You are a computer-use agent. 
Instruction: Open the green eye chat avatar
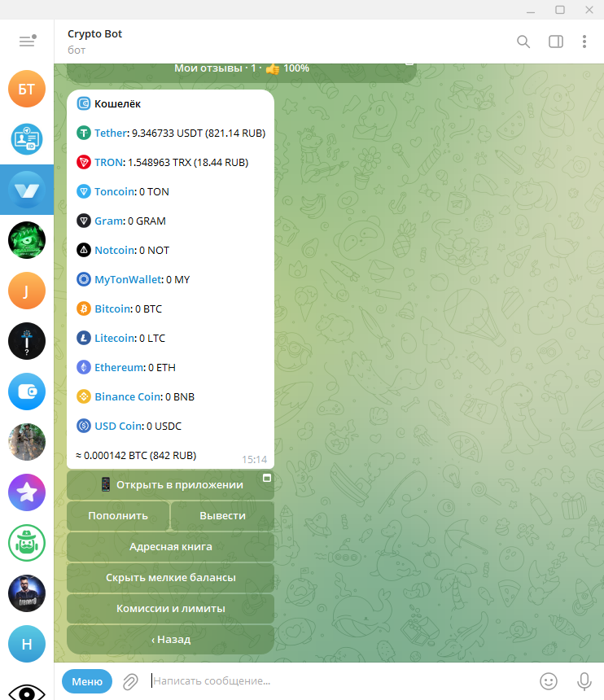pyautogui.click(x=27, y=240)
